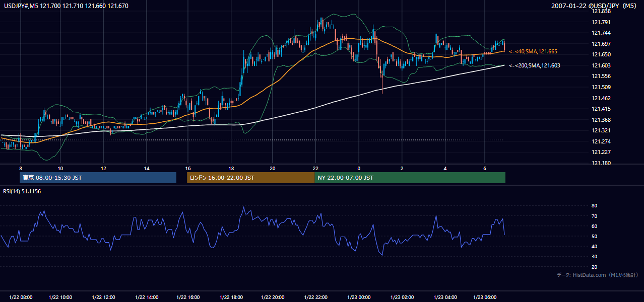Click RSI scale level 50

tap(595, 236)
